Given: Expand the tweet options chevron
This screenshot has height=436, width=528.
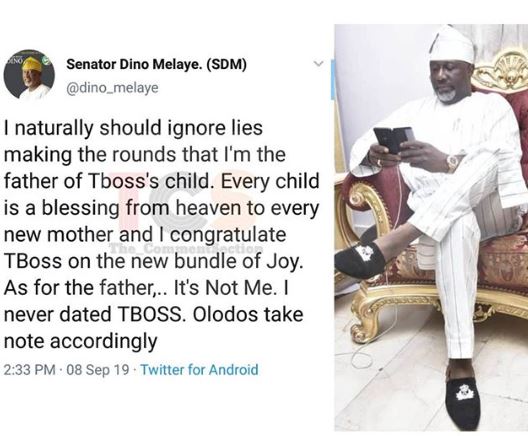Looking at the screenshot, I should click(318, 63).
